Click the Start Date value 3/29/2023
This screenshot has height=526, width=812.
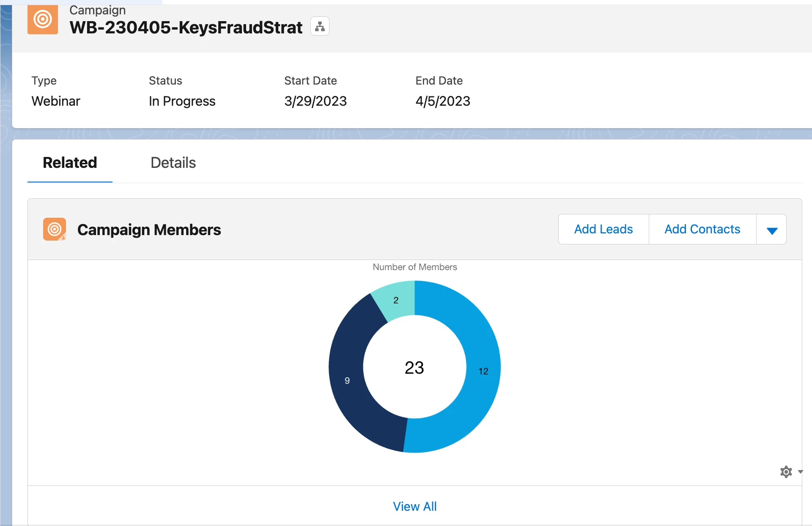[x=315, y=101]
